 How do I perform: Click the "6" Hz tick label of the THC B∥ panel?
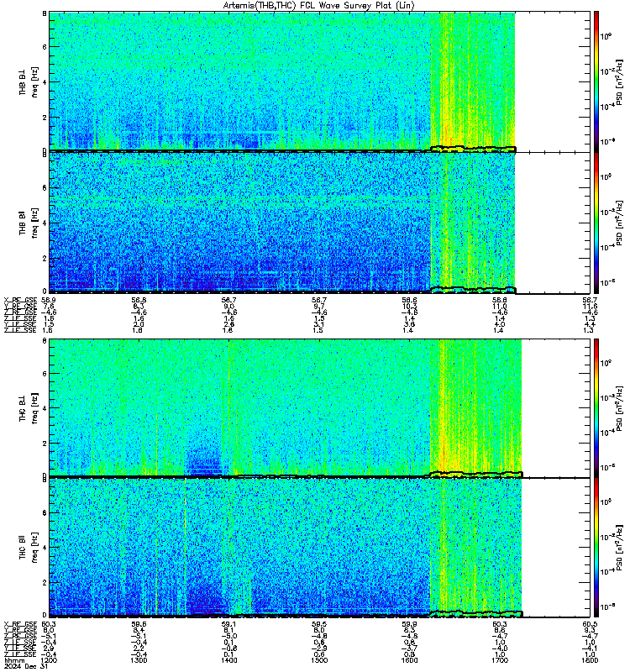point(45,512)
